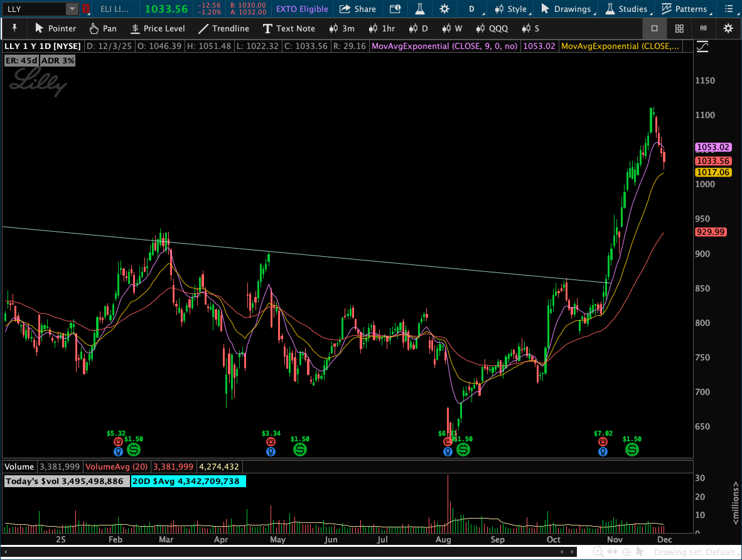Open the gear icon on drawing toolbar row
The height and width of the screenshot is (560, 742).
(x=728, y=28)
